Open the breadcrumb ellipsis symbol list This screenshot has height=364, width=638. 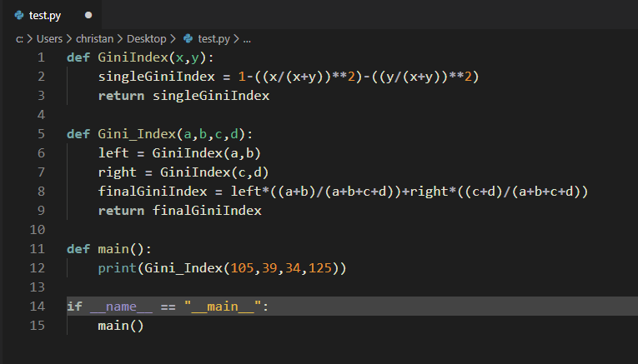tap(247, 39)
